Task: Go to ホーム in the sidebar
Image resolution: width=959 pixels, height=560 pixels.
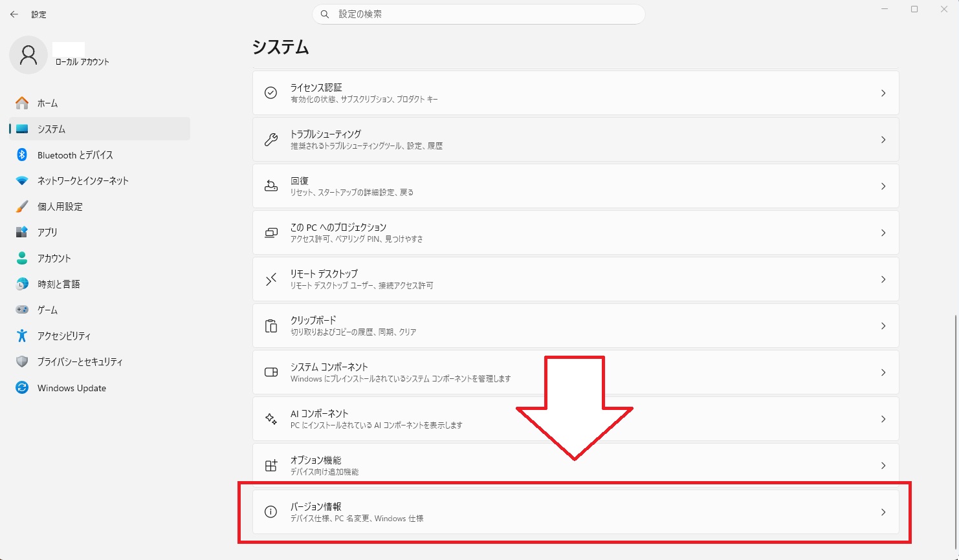Action: tap(100, 103)
